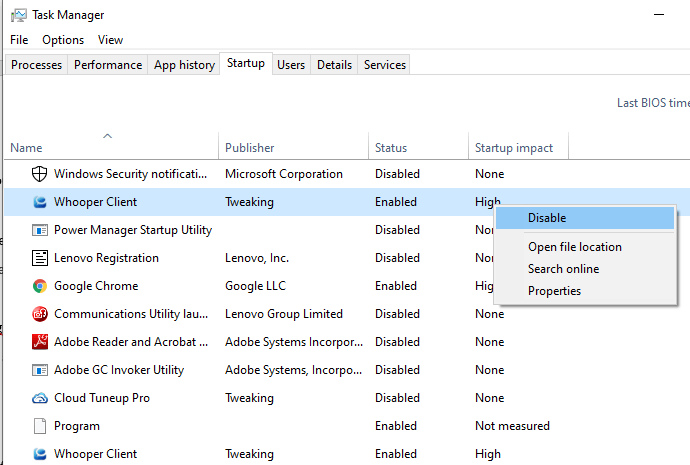The height and width of the screenshot is (465, 690).
Task: Choose Search online in context menu
Action: click(585, 269)
